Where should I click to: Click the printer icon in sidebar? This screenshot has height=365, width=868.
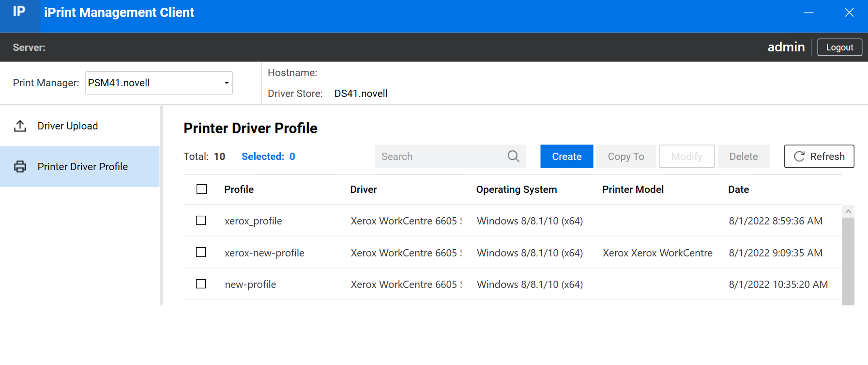coord(20,167)
